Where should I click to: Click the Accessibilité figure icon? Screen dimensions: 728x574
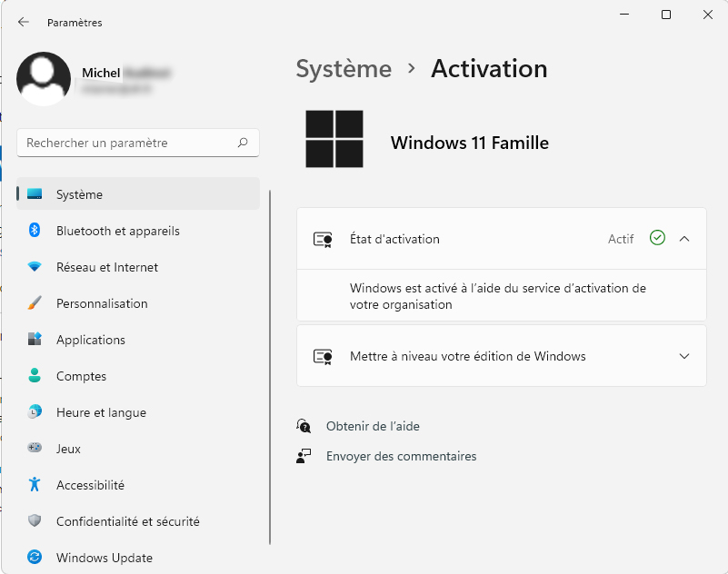(35, 484)
